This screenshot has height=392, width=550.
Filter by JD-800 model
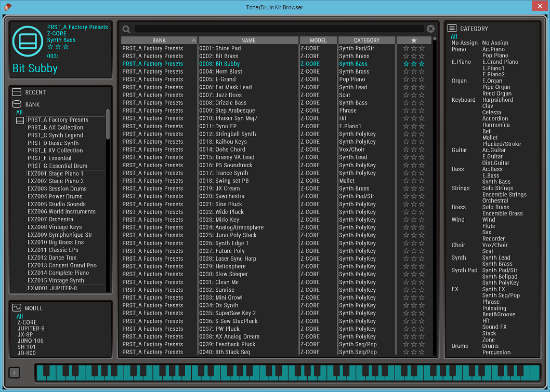(27, 353)
